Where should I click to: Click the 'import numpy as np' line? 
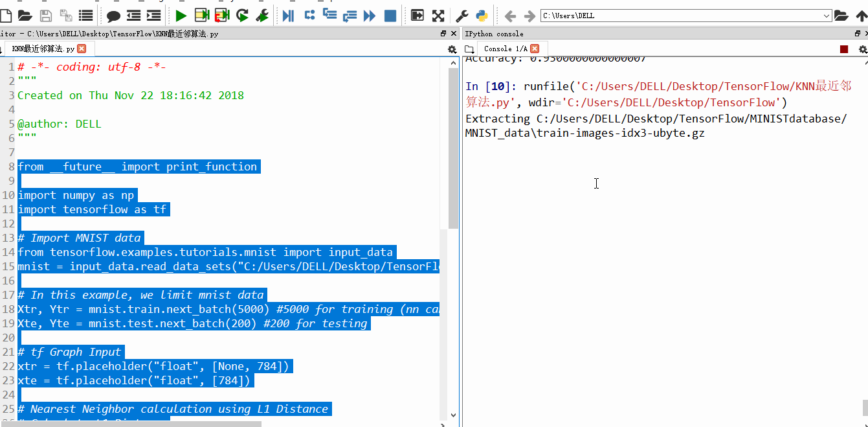(x=76, y=195)
